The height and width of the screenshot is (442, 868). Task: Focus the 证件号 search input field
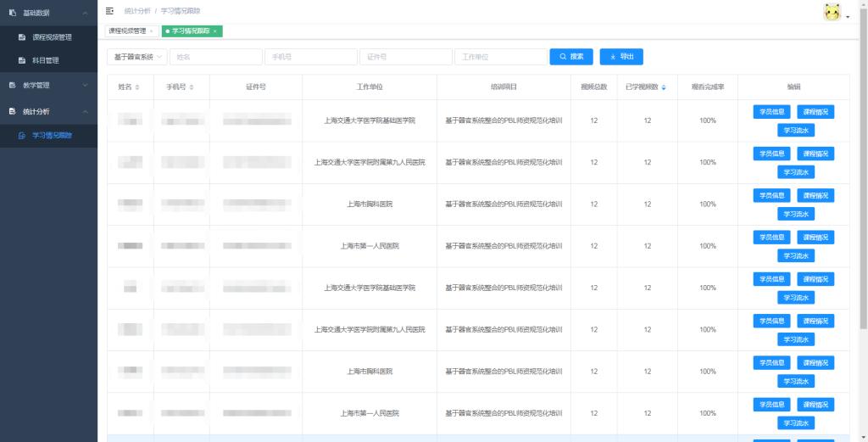[x=406, y=57]
